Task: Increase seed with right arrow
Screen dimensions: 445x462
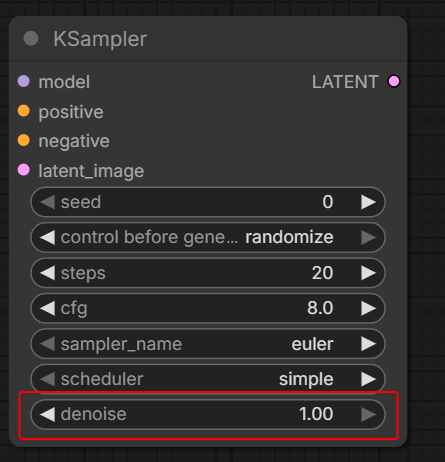Action: (x=368, y=202)
